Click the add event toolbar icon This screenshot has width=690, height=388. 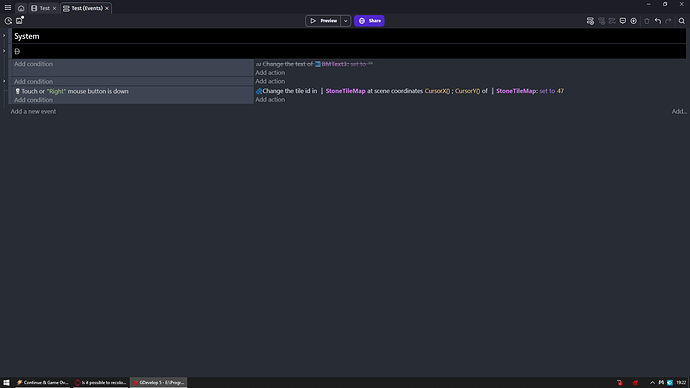click(590, 21)
